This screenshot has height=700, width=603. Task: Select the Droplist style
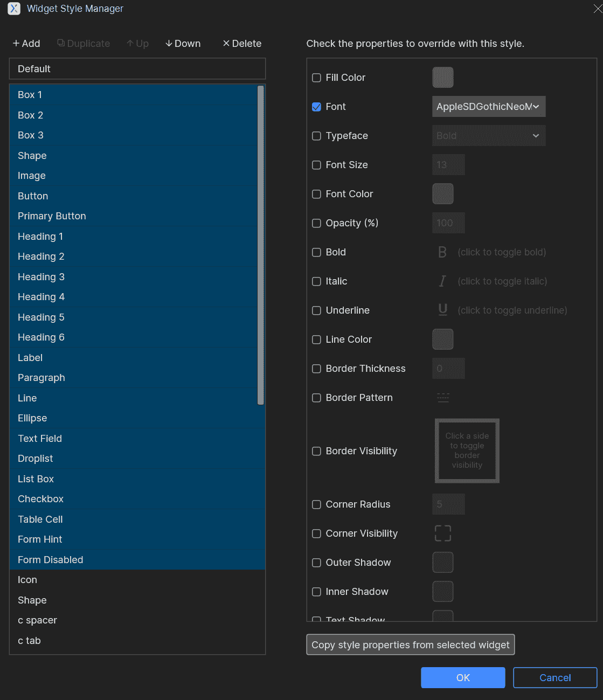[137, 459]
